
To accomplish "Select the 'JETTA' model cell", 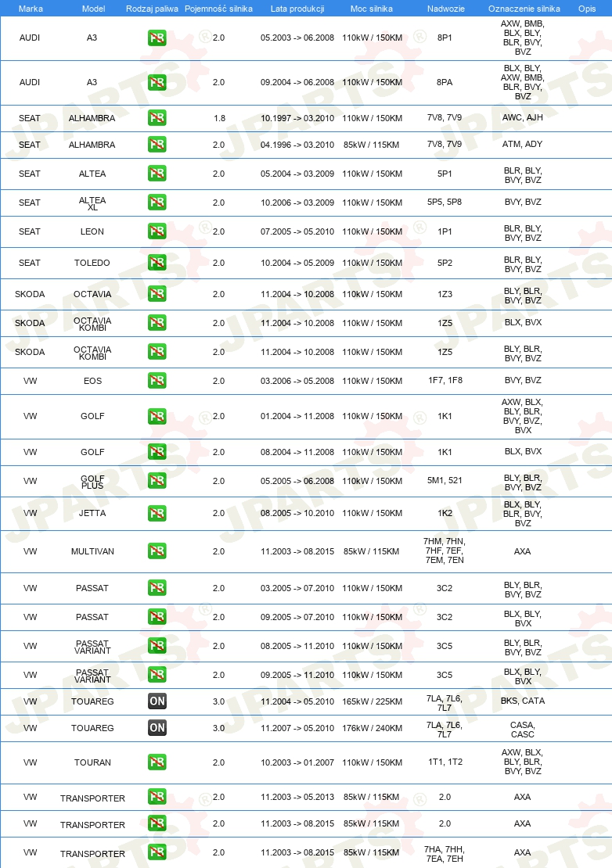I will pyautogui.click(x=92, y=513).
